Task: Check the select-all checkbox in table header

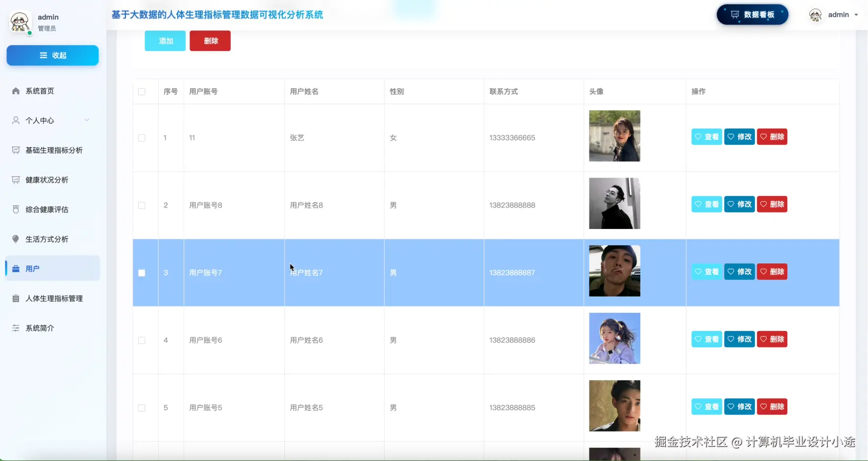Action: pyautogui.click(x=141, y=92)
